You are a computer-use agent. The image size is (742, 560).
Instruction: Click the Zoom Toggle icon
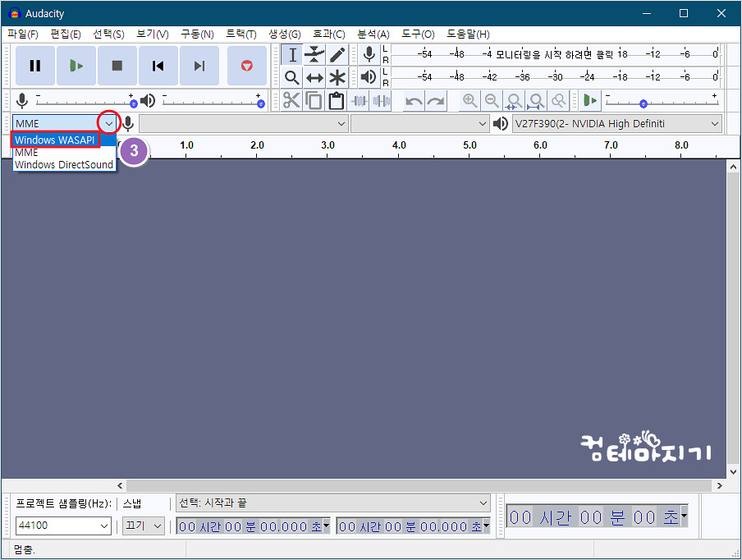click(x=559, y=100)
